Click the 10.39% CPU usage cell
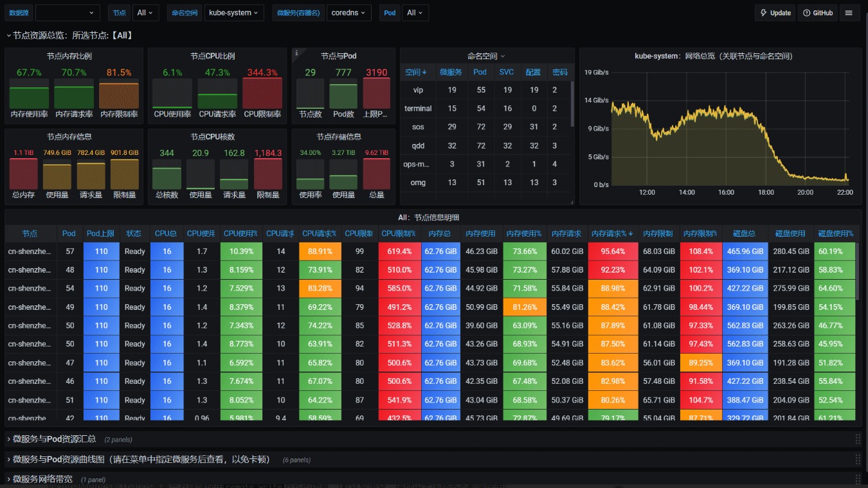The height and width of the screenshot is (488, 868). coord(241,251)
